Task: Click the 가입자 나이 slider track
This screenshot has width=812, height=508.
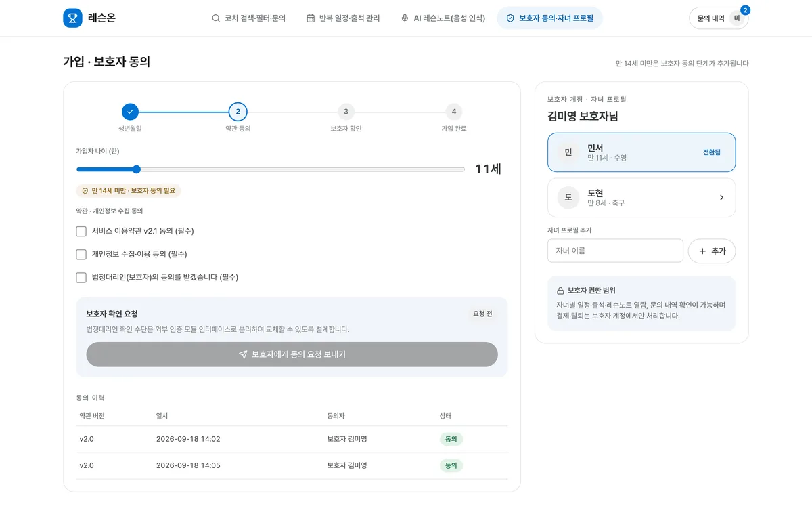Action: [271, 169]
